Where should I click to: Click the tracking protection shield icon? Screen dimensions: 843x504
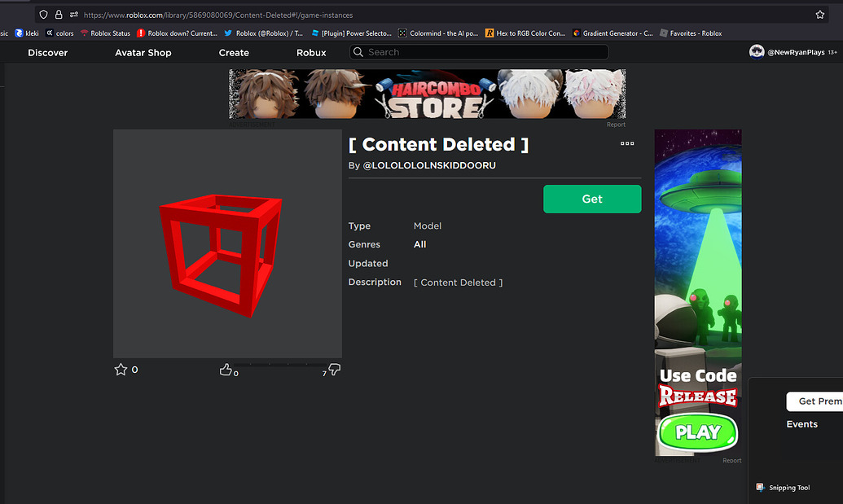(x=43, y=14)
